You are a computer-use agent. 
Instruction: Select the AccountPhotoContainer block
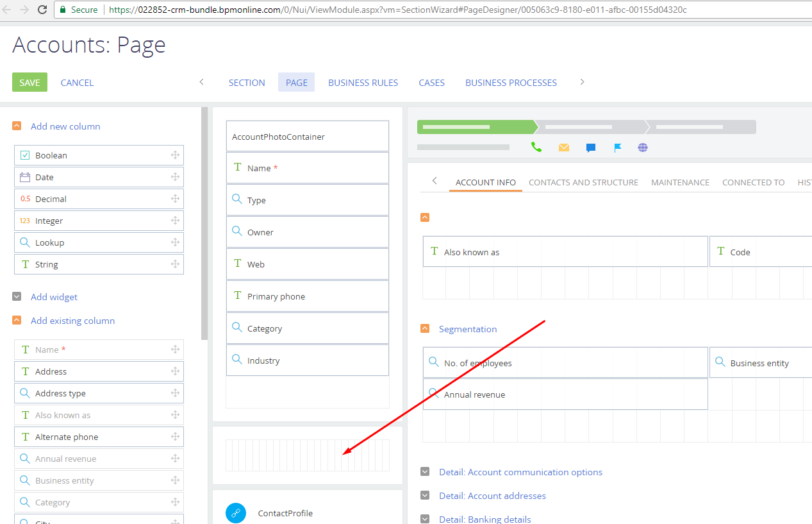tap(308, 136)
